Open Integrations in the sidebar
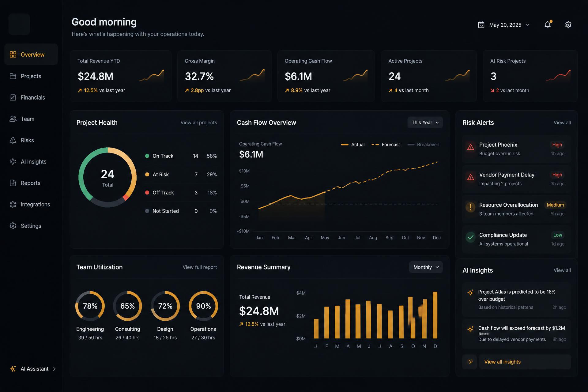Screen dimensions: 588x392 [31, 204]
